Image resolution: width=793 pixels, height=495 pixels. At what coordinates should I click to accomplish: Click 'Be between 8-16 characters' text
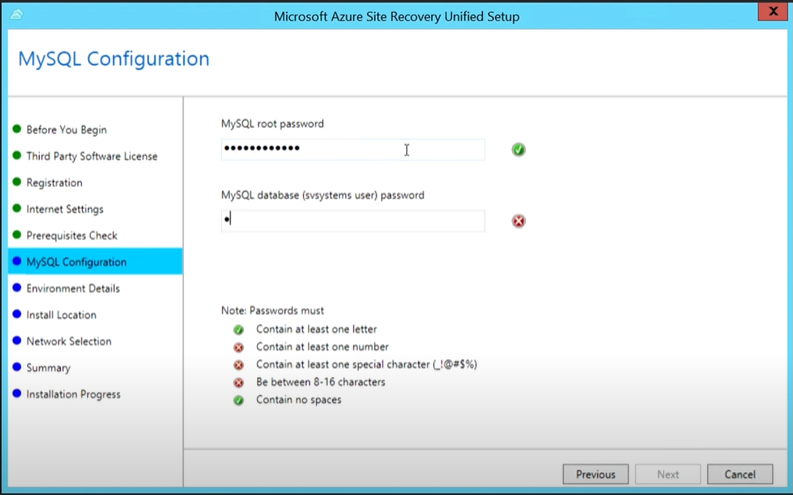pos(320,382)
